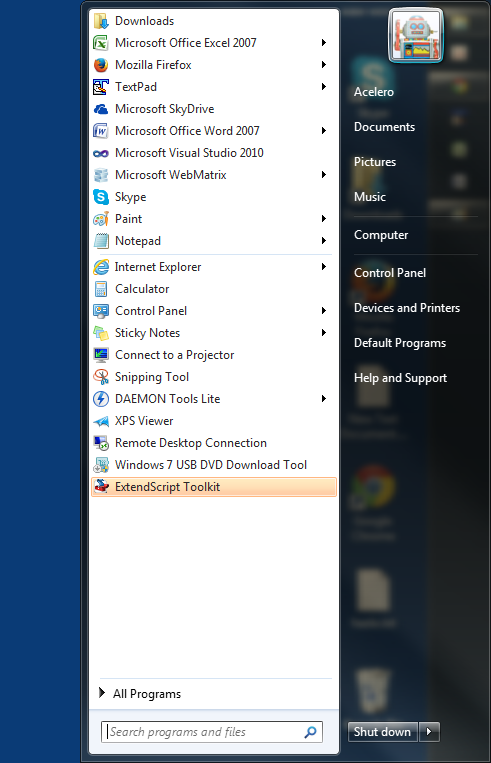Expand the Mozilla Firefox jump list arrow
Image resolution: width=491 pixels, height=763 pixels.
pos(324,65)
